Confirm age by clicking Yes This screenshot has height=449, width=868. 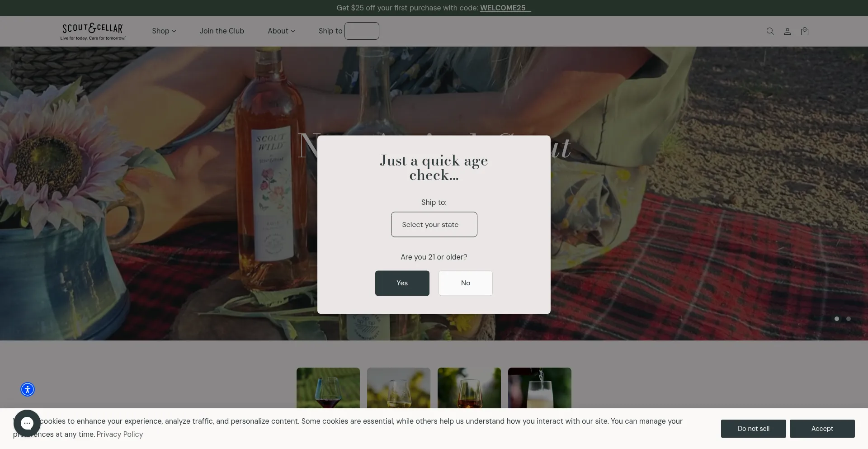(x=402, y=283)
